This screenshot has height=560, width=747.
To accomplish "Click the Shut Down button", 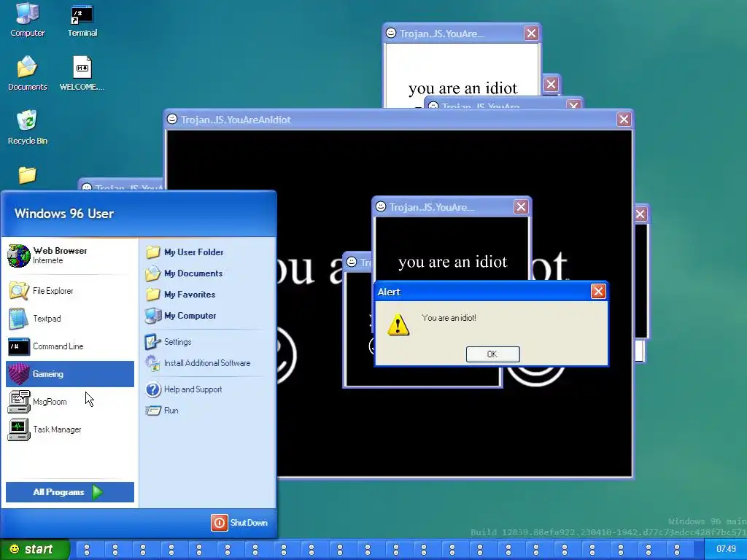I will 239,522.
